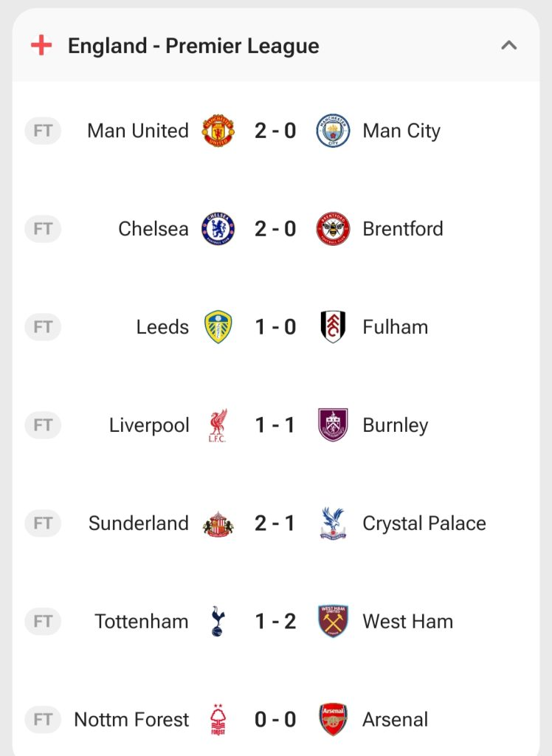Open the West Ham crest

(333, 622)
